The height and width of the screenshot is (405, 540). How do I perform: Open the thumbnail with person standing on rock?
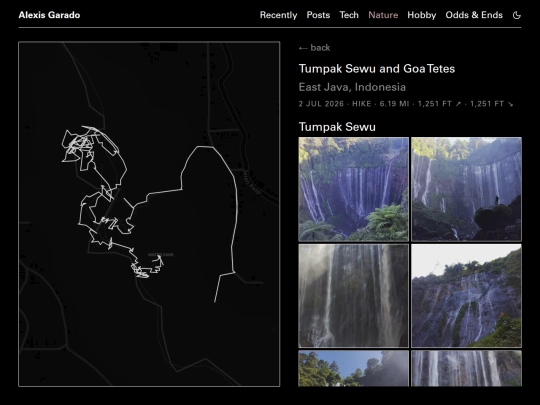466,189
